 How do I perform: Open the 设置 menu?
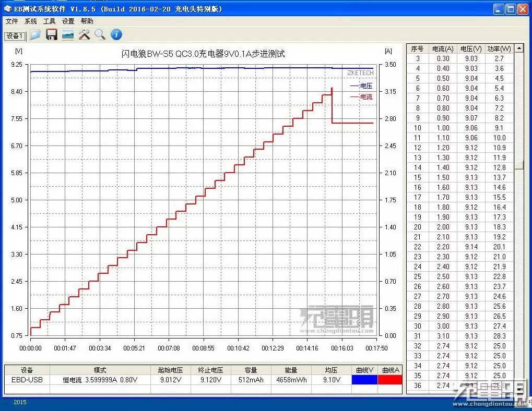tap(68, 21)
